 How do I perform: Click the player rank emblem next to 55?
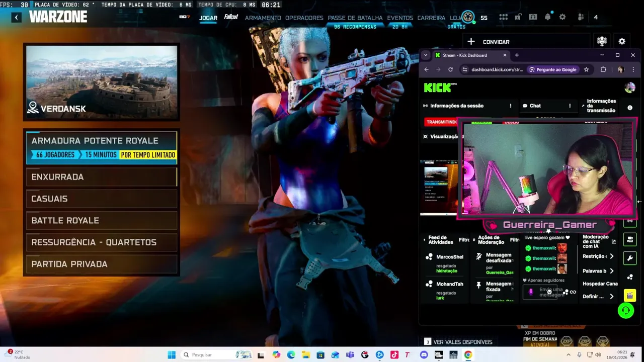468,17
